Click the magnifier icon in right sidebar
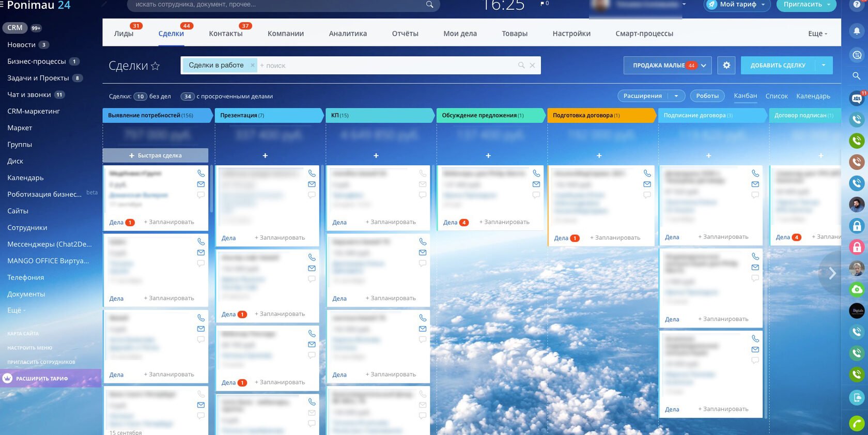 (x=857, y=76)
